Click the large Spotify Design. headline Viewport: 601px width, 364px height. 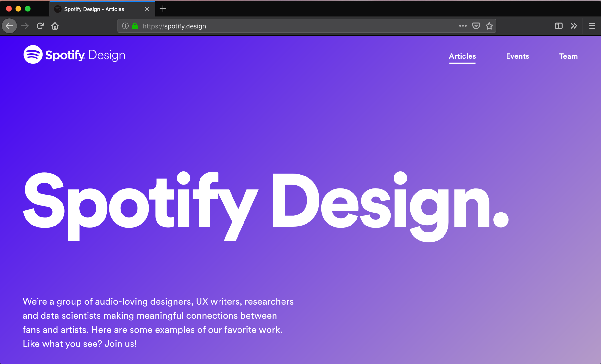266,206
